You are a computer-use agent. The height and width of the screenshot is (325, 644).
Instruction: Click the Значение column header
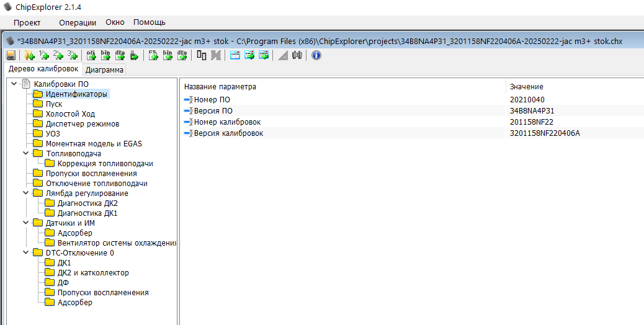pyautogui.click(x=526, y=87)
